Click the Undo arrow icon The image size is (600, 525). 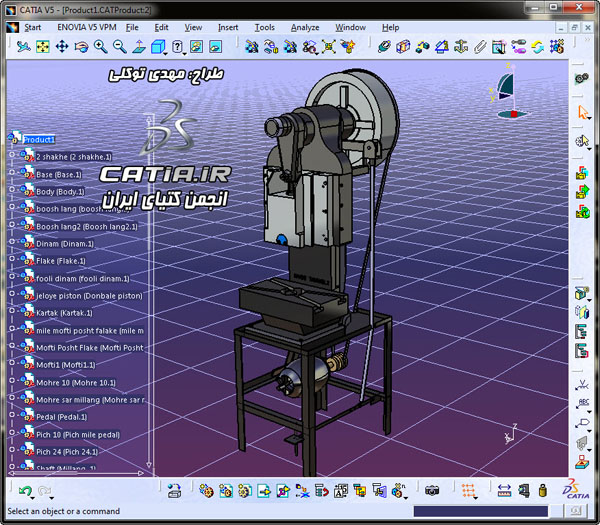click(x=25, y=491)
